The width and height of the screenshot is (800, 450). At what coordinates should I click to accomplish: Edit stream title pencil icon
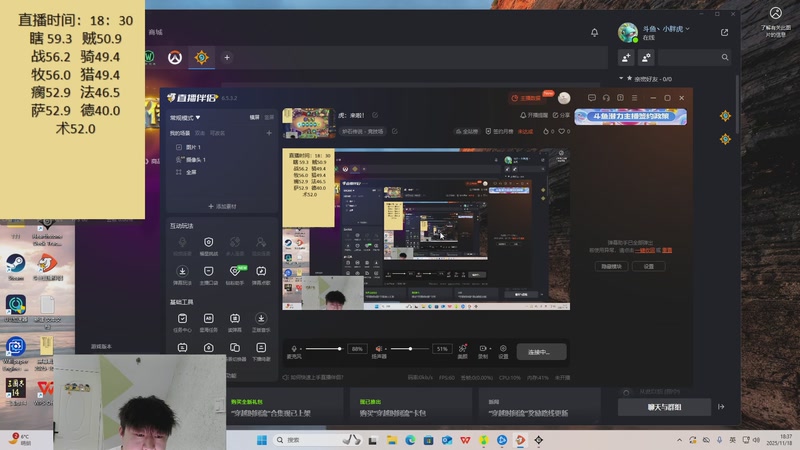click(x=375, y=115)
